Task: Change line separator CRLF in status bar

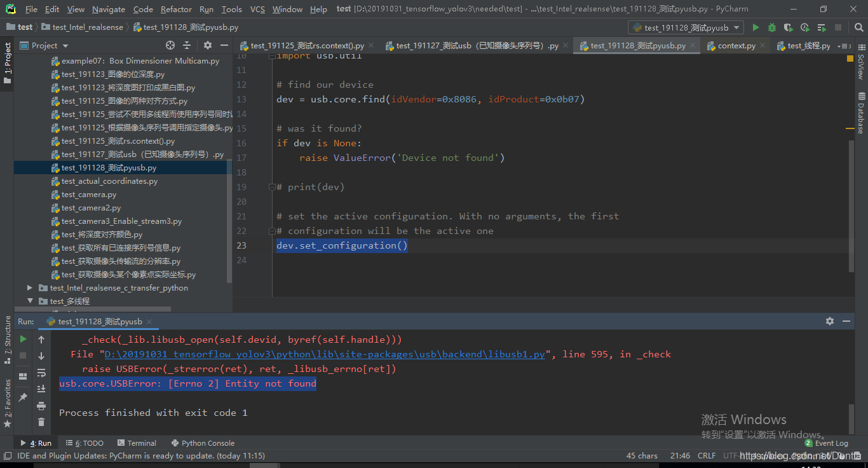Action: click(x=706, y=455)
